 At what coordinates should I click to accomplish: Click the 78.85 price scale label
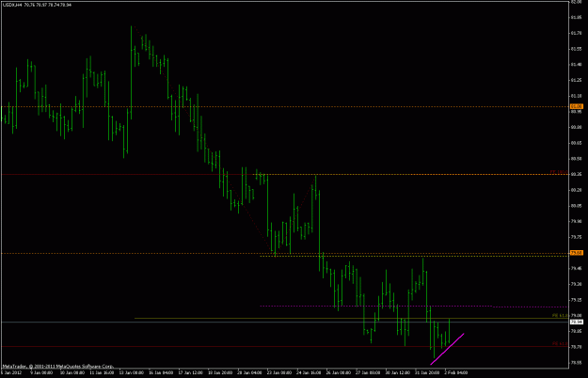[x=577, y=331]
